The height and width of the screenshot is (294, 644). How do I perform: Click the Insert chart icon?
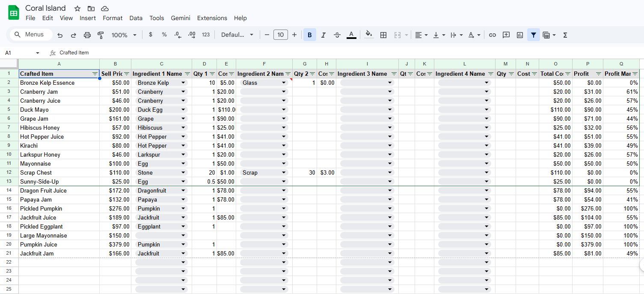coord(520,35)
